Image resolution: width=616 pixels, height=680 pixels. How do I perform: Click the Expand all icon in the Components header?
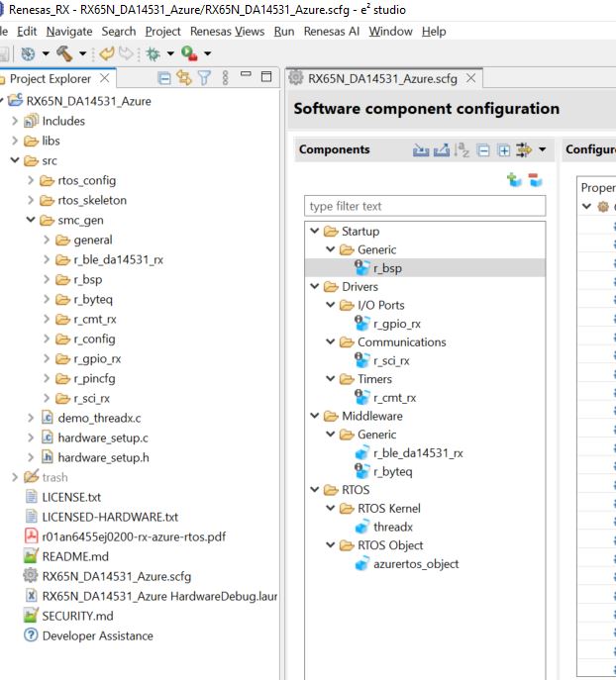point(504,150)
